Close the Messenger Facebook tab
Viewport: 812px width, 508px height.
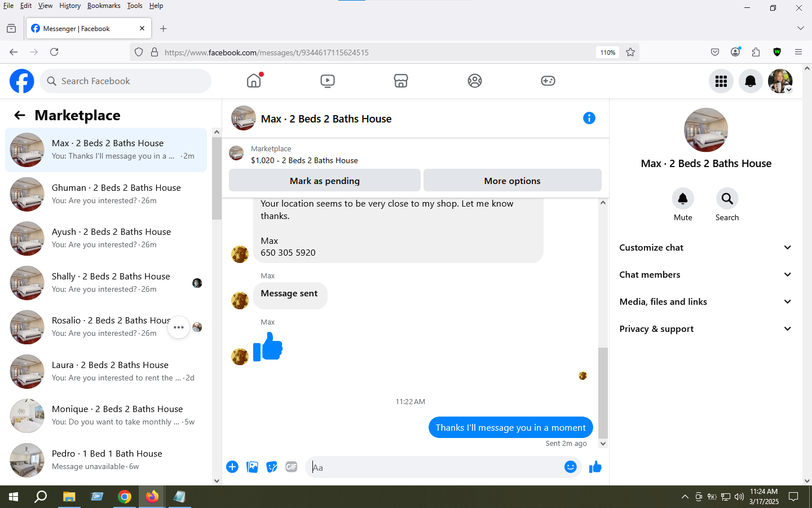click(x=142, y=28)
